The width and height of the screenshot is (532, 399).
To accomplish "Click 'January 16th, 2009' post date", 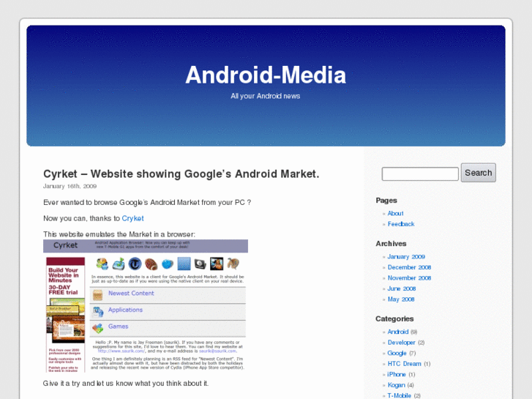I will [70, 186].
